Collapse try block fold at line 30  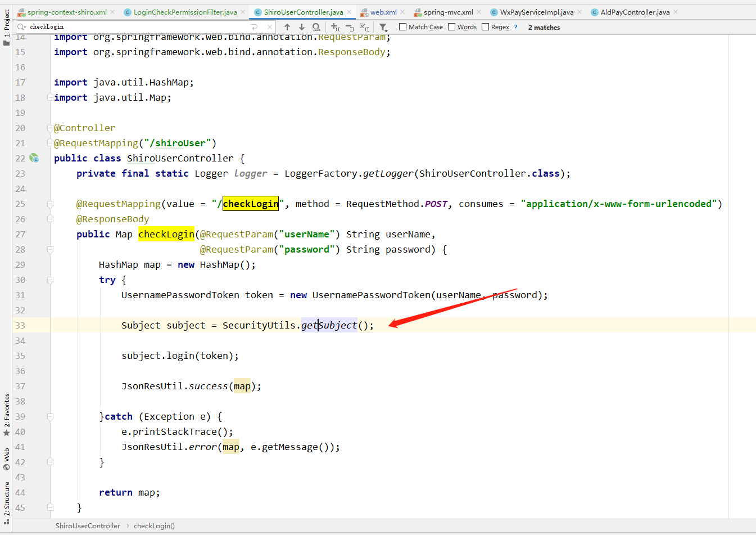point(50,280)
